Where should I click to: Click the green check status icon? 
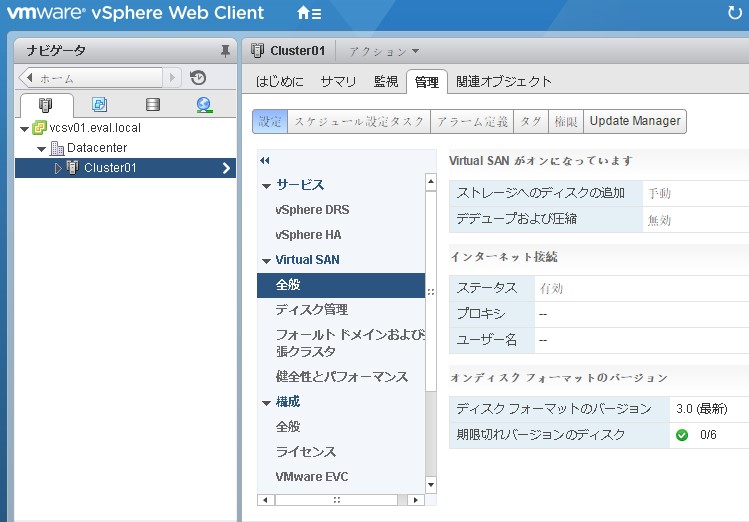(x=682, y=435)
